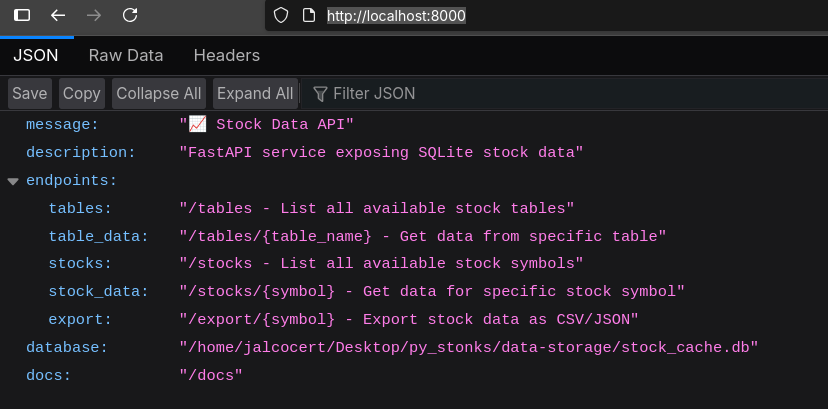Collapse the endpoints node arrow
The width and height of the screenshot is (828, 409).
tap(13, 181)
